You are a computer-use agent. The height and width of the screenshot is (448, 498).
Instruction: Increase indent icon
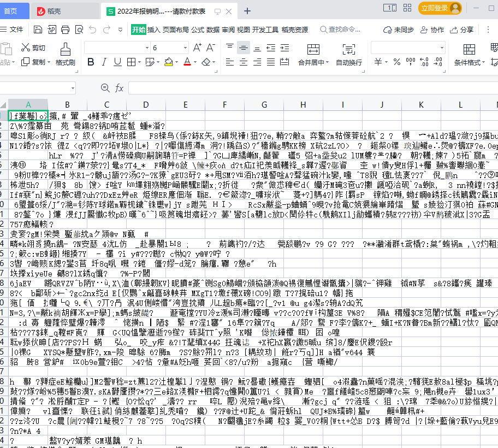284,48
